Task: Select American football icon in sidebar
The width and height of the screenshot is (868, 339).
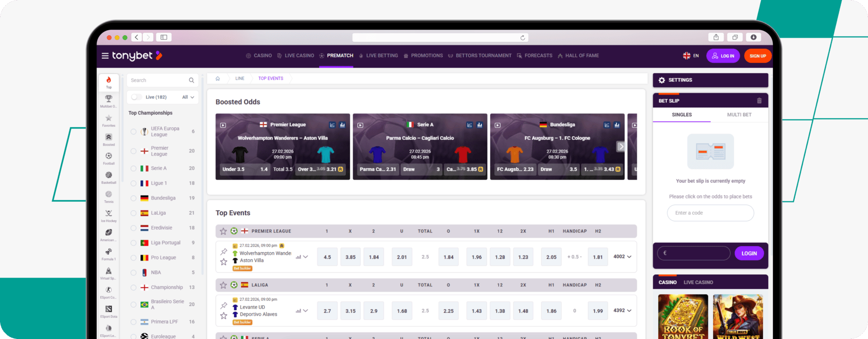Action: (x=109, y=232)
